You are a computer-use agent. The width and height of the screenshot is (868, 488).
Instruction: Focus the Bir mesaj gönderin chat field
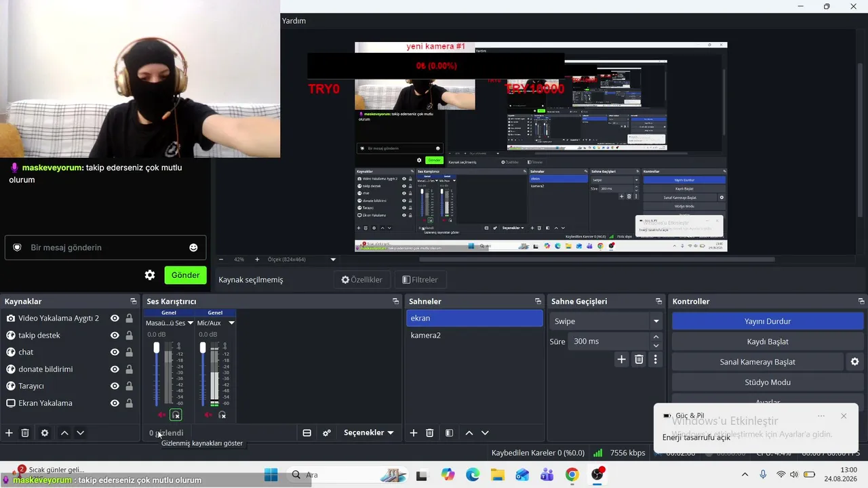(x=106, y=247)
